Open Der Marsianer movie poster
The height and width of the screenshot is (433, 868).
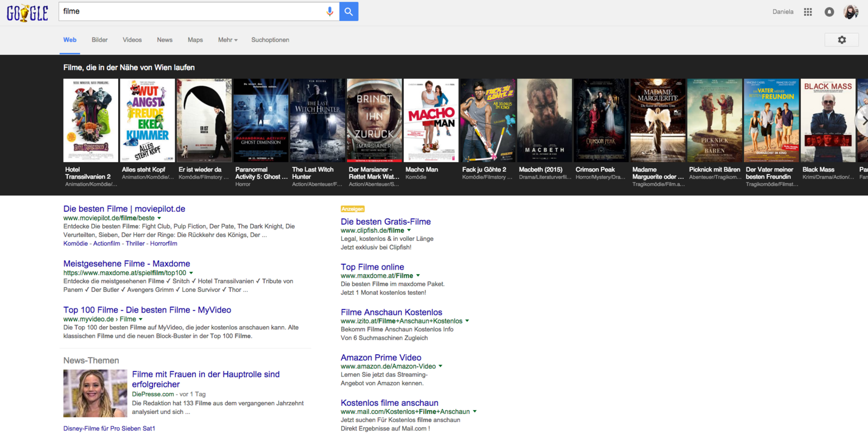tap(374, 120)
